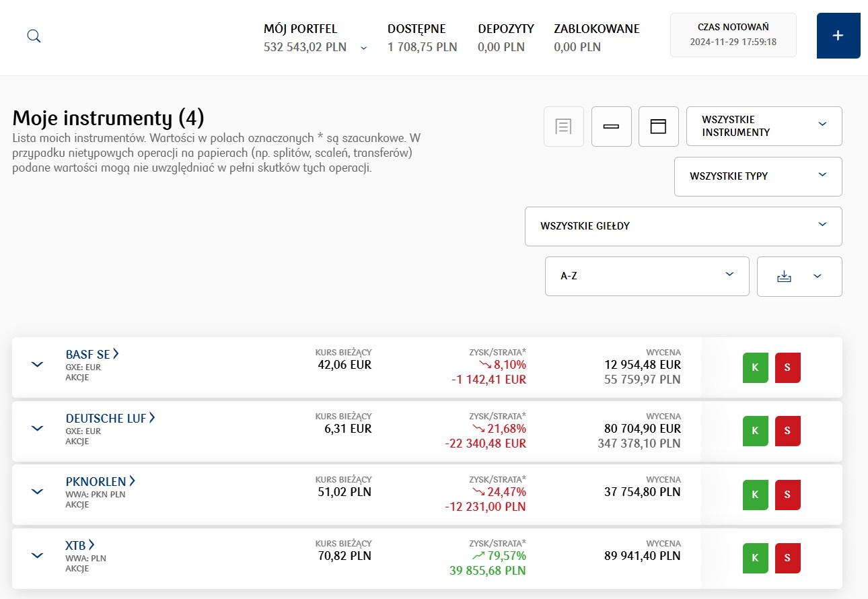Open PKNORLEN instrument details link
Screen dimensions: 868x599
click(100, 481)
